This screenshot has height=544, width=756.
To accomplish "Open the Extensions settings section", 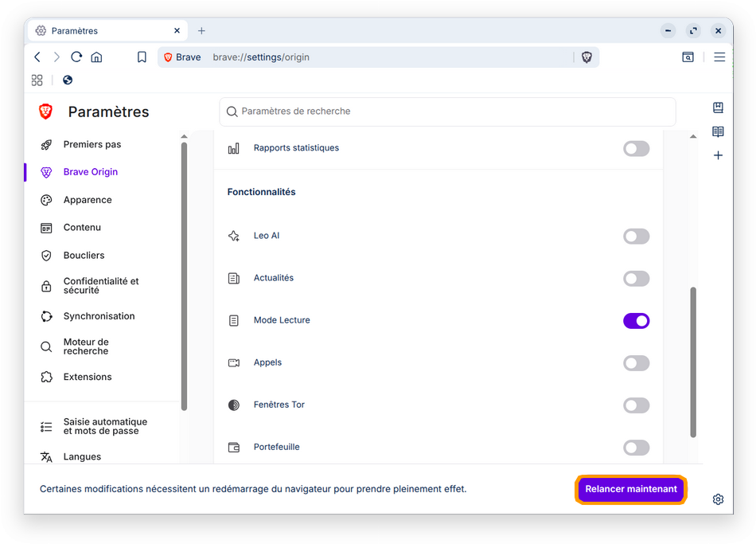I will click(x=88, y=377).
